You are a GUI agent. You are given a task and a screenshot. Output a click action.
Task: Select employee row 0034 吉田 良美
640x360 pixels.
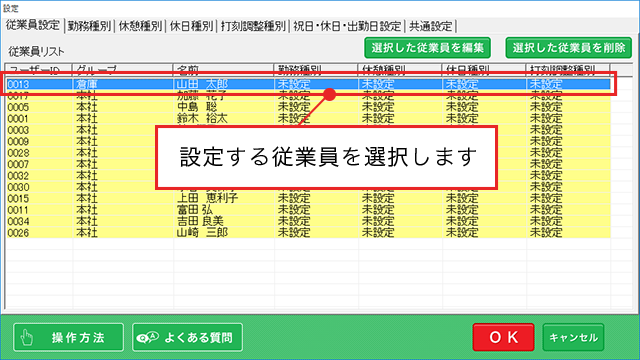pos(309,221)
